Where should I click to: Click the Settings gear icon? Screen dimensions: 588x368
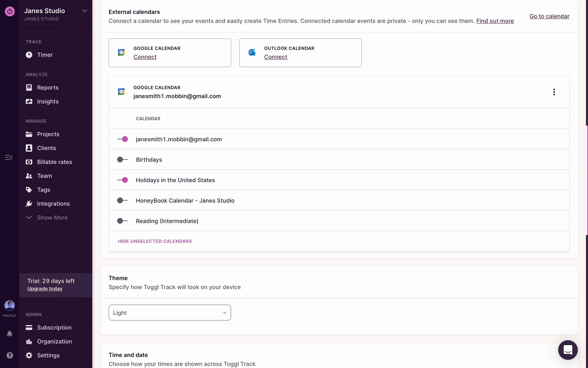click(x=29, y=355)
